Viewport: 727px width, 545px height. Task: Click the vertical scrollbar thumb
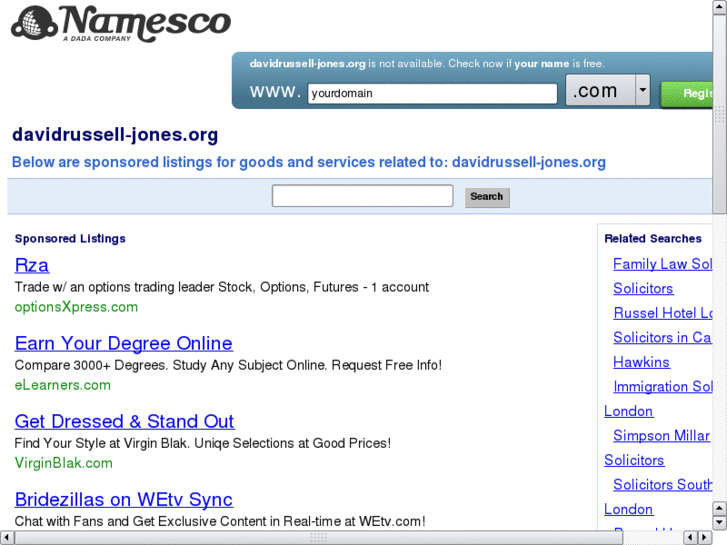point(720,114)
